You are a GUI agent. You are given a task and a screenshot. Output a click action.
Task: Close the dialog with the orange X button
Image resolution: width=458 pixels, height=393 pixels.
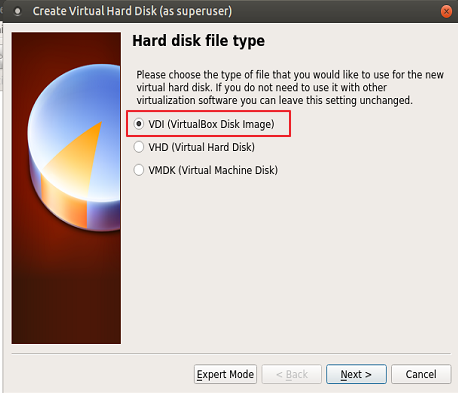[446, 12]
